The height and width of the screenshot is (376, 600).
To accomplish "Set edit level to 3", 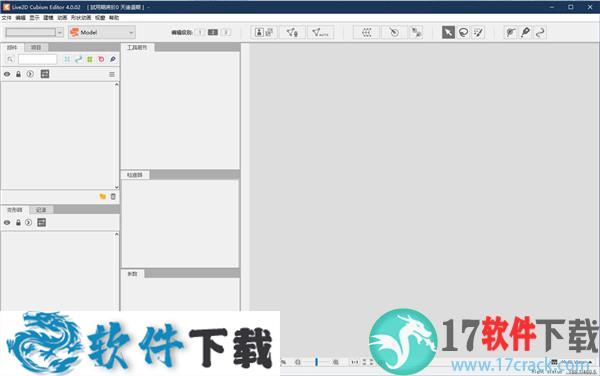I will point(226,33).
